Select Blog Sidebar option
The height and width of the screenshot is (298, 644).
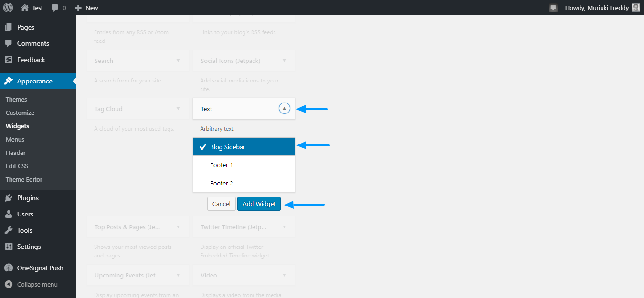[x=244, y=147]
